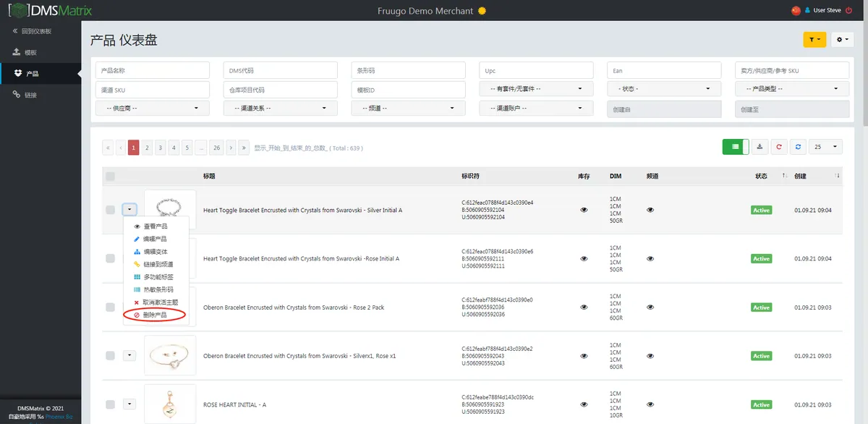The height and width of the screenshot is (424, 868).
Task: Select 链接到频道 in the menu
Action: pos(156,264)
